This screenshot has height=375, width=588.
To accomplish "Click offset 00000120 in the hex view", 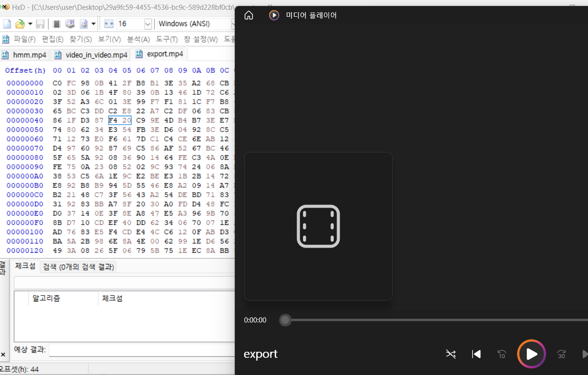I will 25,250.
